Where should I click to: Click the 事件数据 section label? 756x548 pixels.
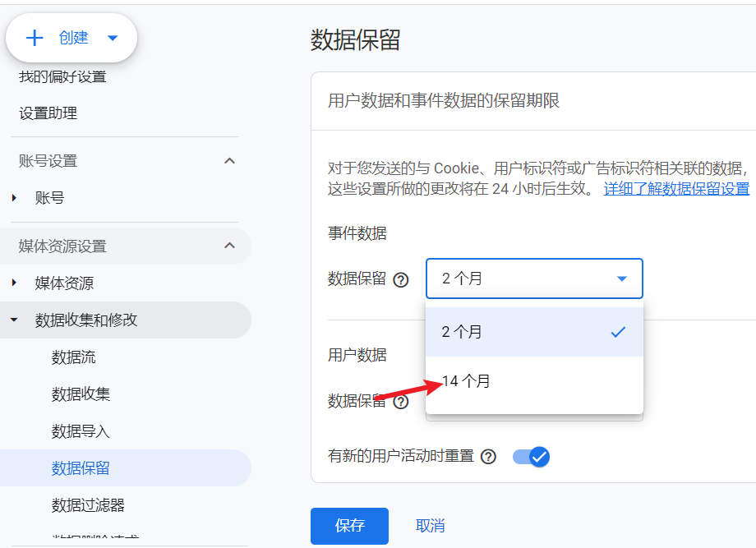pos(357,233)
